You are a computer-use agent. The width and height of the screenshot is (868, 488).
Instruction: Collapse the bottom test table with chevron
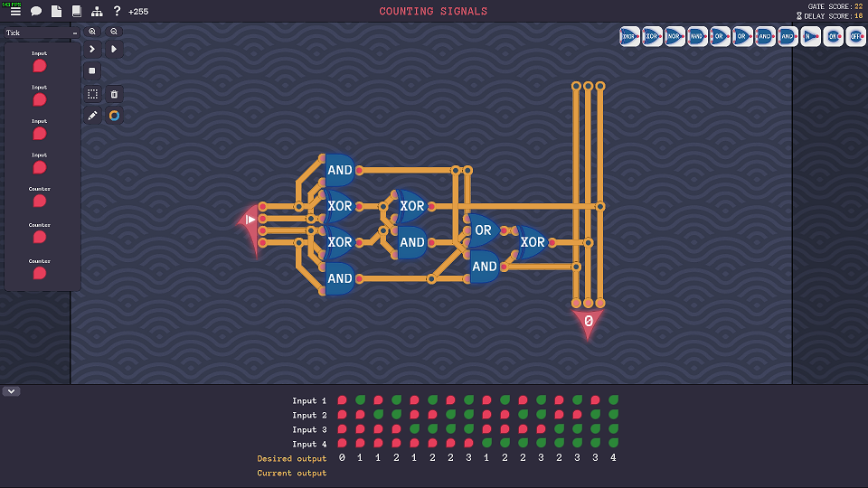point(11,391)
